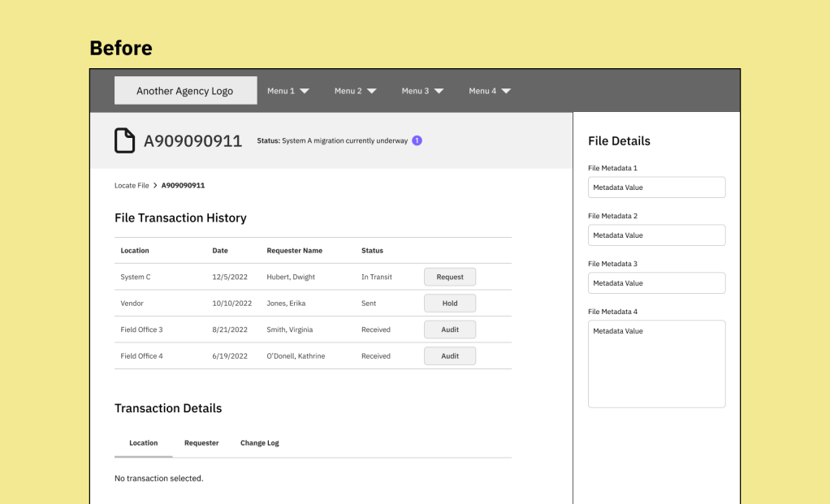Click the breadcrumb chevron after Locate File
830x504 pixels.
pyautogui.click(x=155, y=186)
